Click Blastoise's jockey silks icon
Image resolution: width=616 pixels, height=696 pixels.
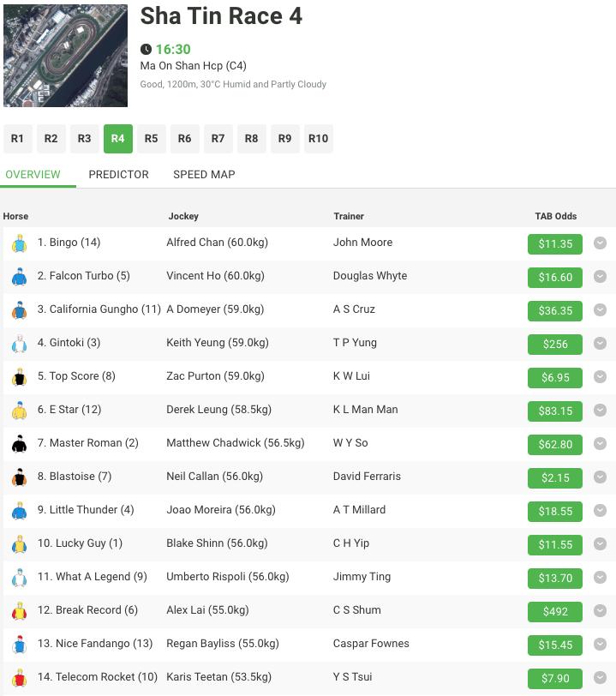pos(20,477)
